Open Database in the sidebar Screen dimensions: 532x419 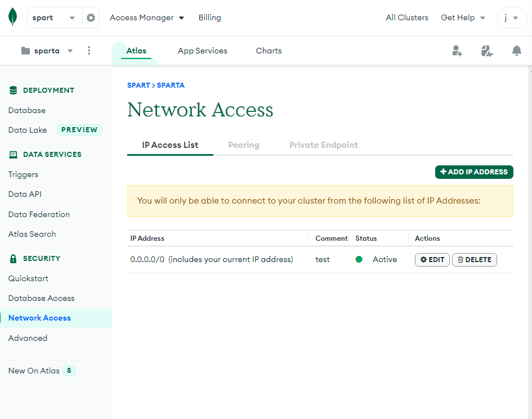coord(27,110)
